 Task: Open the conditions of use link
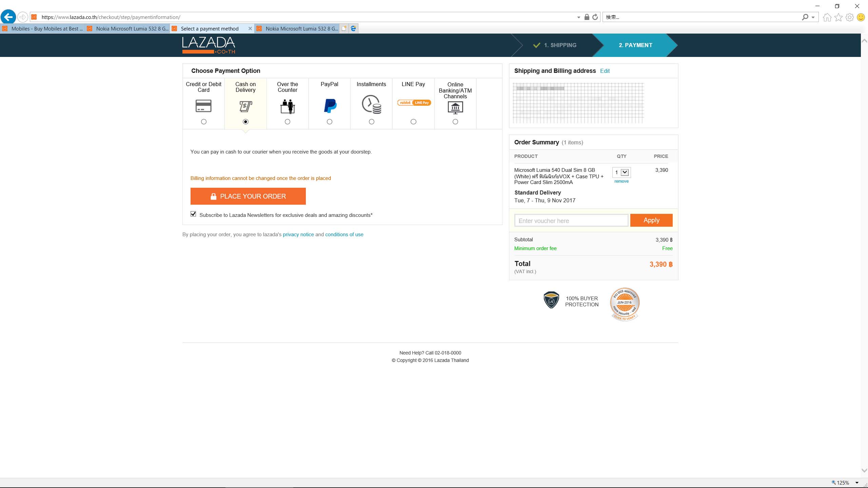click(344, 235)
